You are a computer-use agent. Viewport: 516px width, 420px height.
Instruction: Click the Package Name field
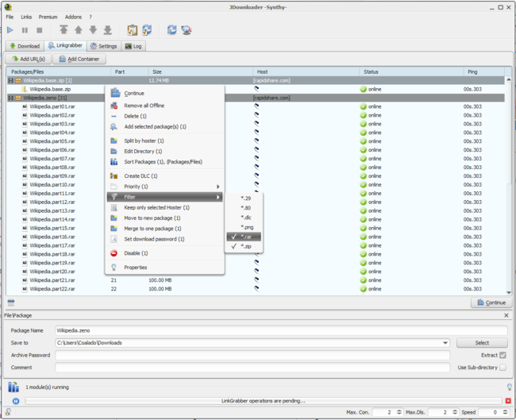pyautogui.click(x=281, y=330)
